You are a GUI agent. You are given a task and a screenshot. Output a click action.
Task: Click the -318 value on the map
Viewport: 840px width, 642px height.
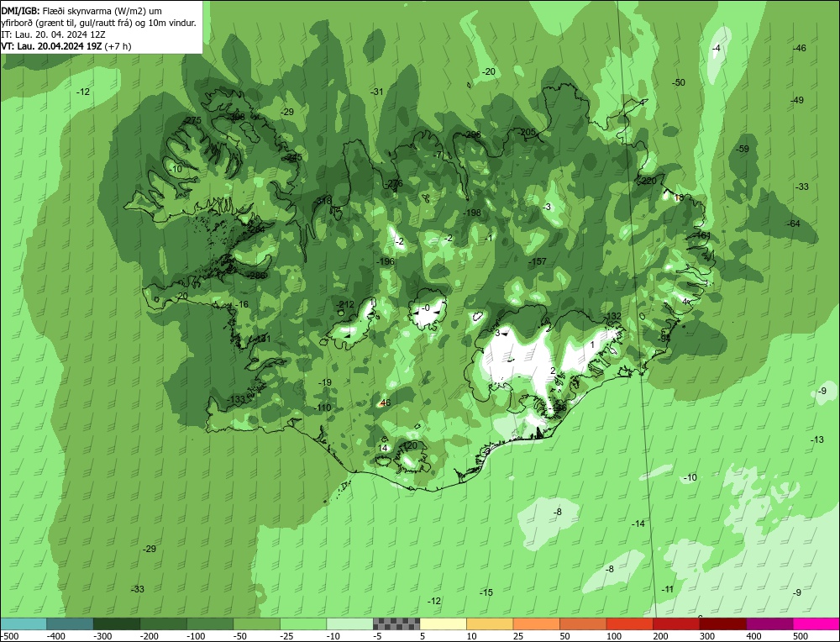323,201
